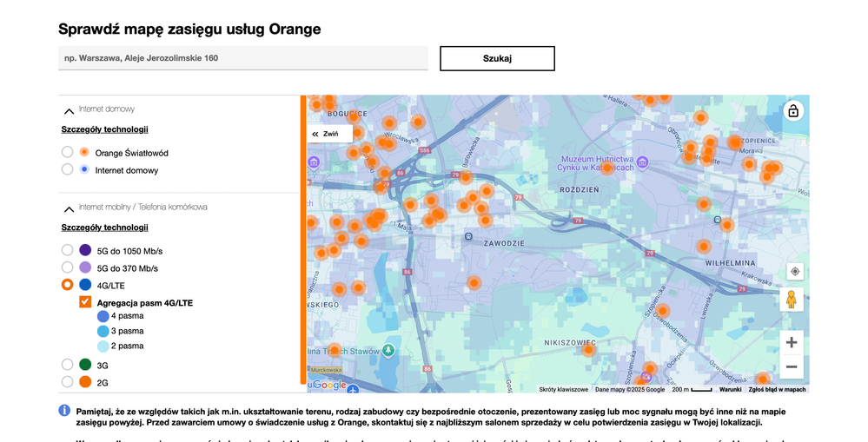Image resolution: width=868 pixels, height=442 pixels.
Task: Zoom in with the plus button
Action: click(792, 342)
